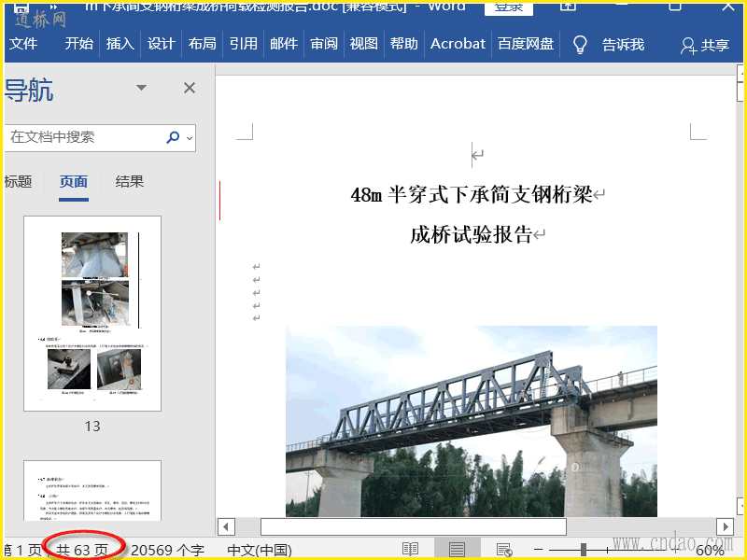The height and width of the screenshot is (560, 747).
Task: Click the horizontal scrollbar left arrow
Action: [x=226, y=527]
